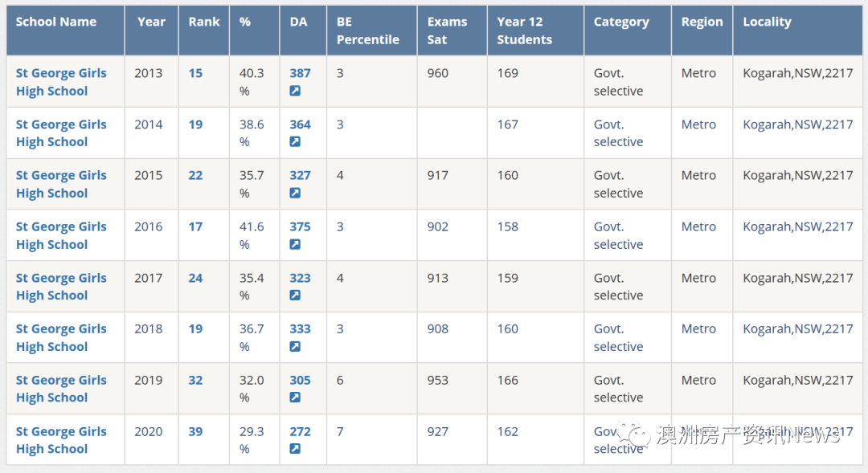Open St George Girls High School 2016 link
The height and width of the screenshot is (473, 868).
[61, 235]
